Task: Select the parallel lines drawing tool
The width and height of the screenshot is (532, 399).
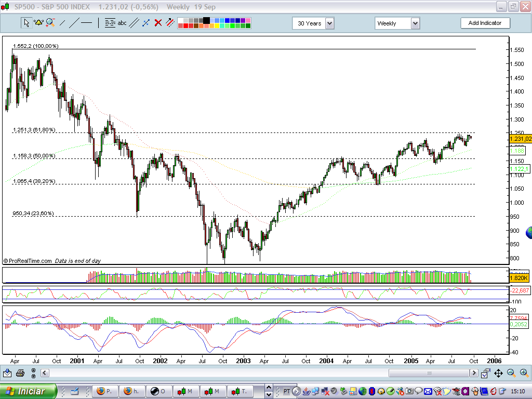Action: [134, 23]
